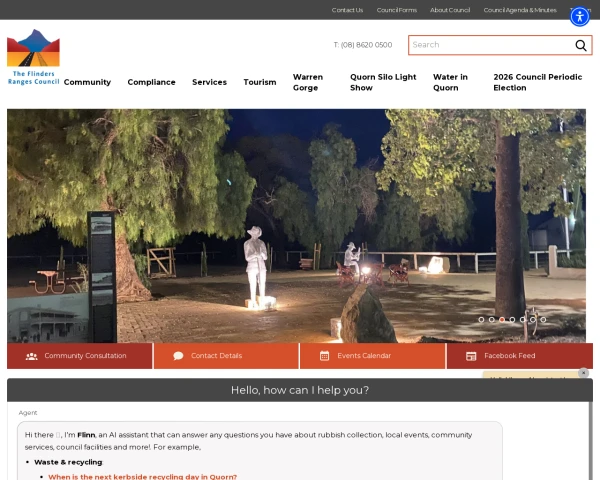
Task: Click the Community Consultation button
Action: [80, 356]
